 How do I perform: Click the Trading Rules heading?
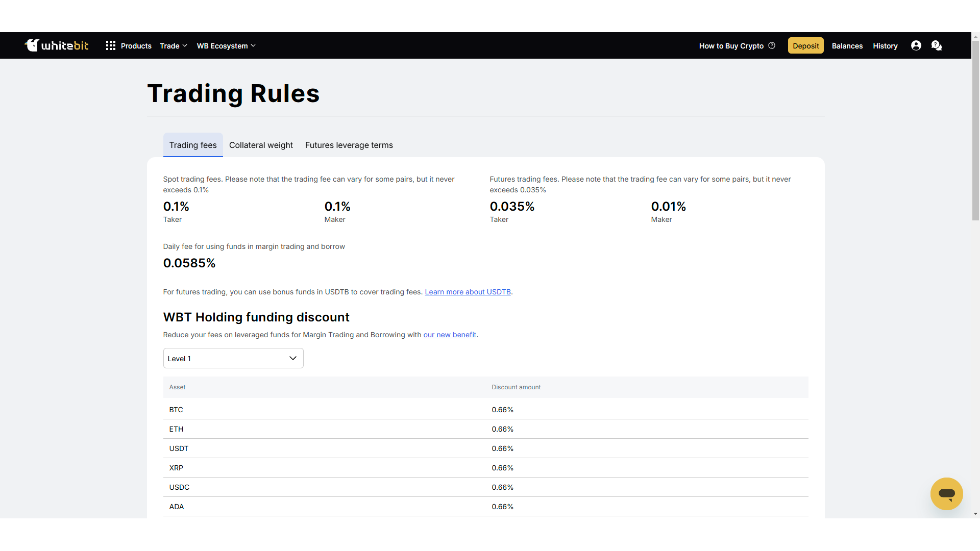click(x=233, y=93)
